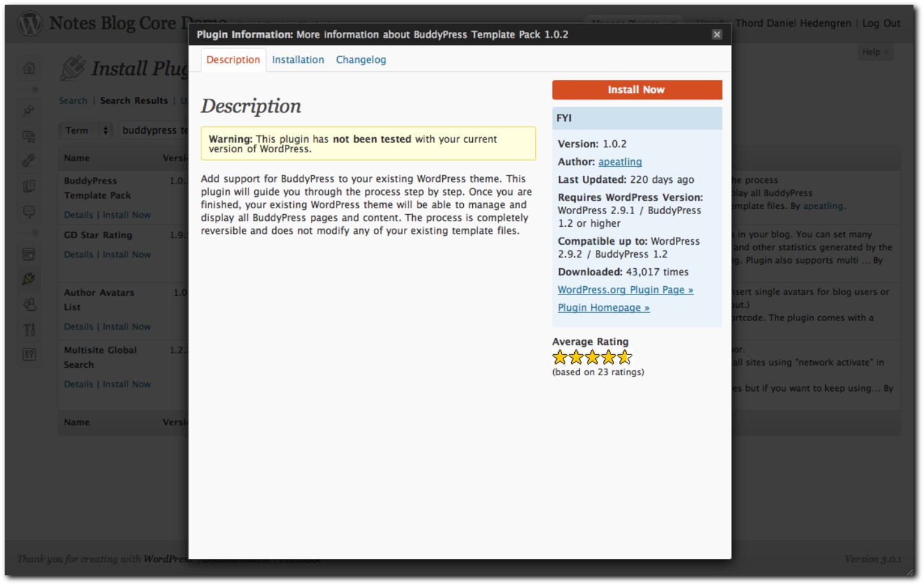The height and width of the screenshot is (585, 924).
Task: Click the plug icon beside Install Plugins heading
Action: (73, 68)
